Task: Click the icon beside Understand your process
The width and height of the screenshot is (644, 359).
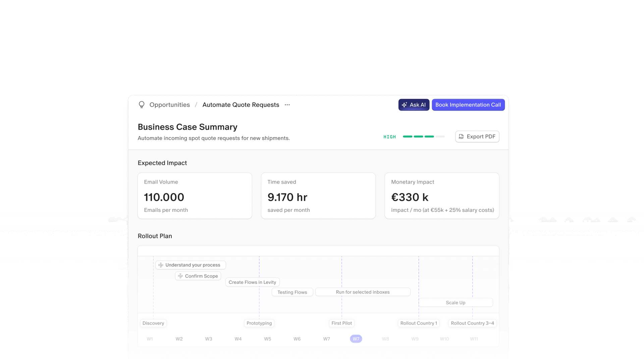Action: click(x=161, y=265)
